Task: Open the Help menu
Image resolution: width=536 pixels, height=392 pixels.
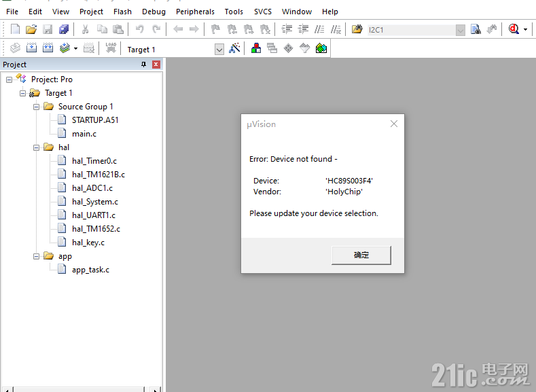Action: tap(330, 12)
